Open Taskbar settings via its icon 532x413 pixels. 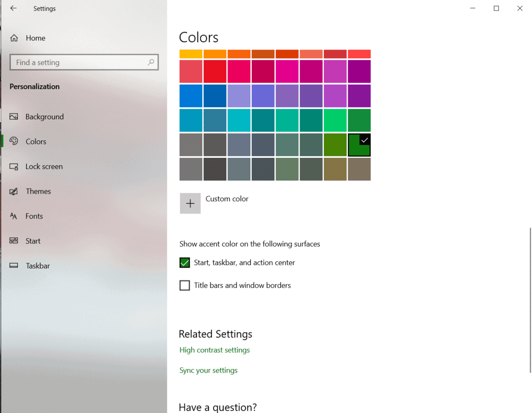14,266
